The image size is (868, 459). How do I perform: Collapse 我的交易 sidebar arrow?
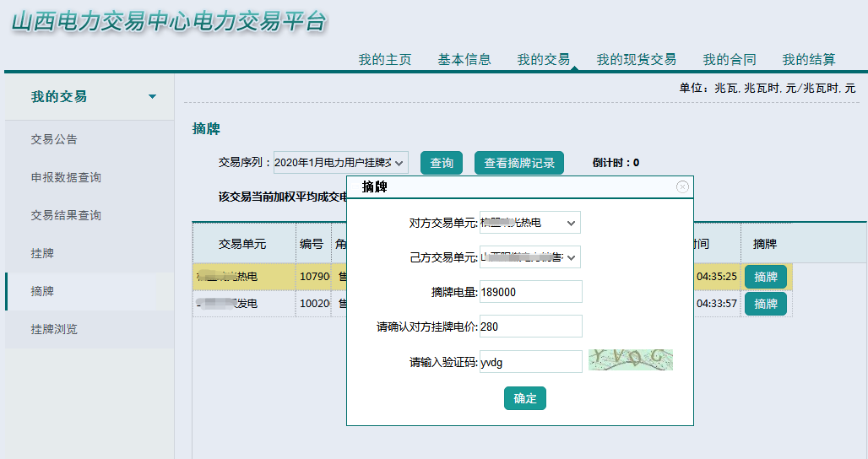point(152,97)
